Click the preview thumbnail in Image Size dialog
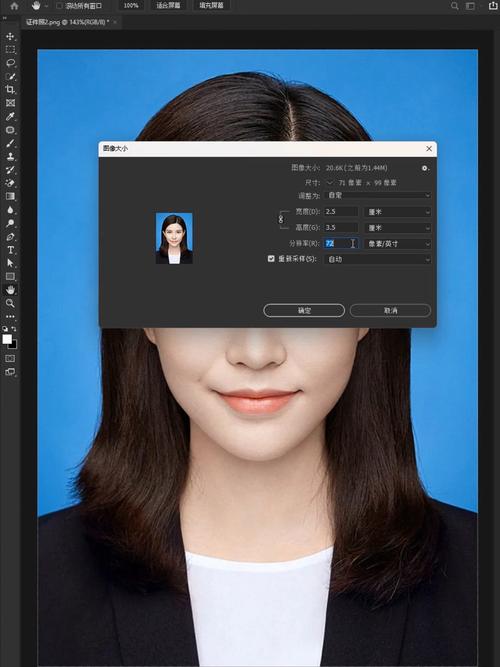Viewport: 500px width, 667px height. tap(174, 238)
